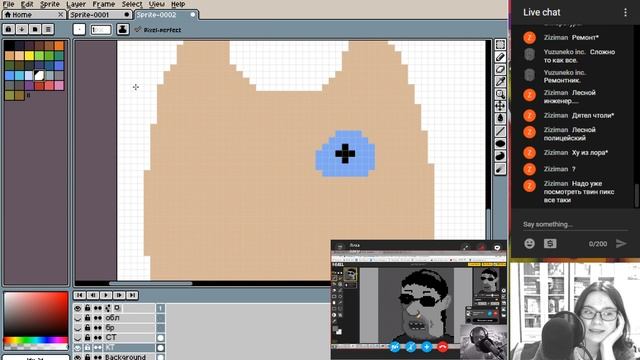Click the Say something chat input
This screenshot has width=640, height=360.
[x=575, y=224]
